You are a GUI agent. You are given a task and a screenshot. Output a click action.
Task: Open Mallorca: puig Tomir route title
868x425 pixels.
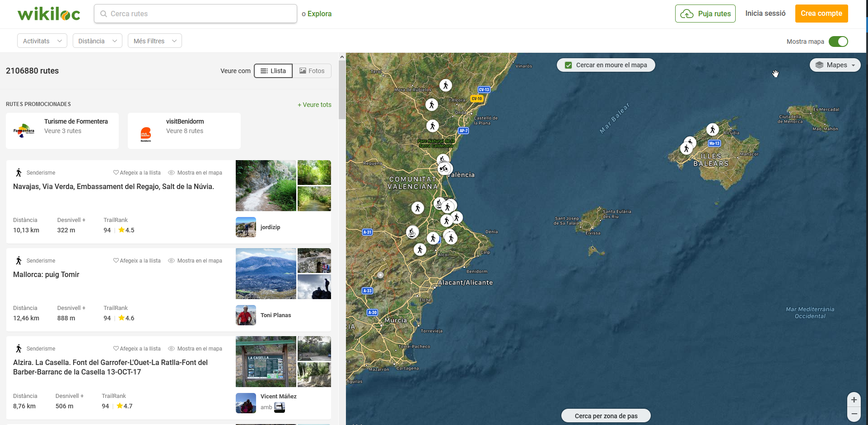click(x=46, y=274)
